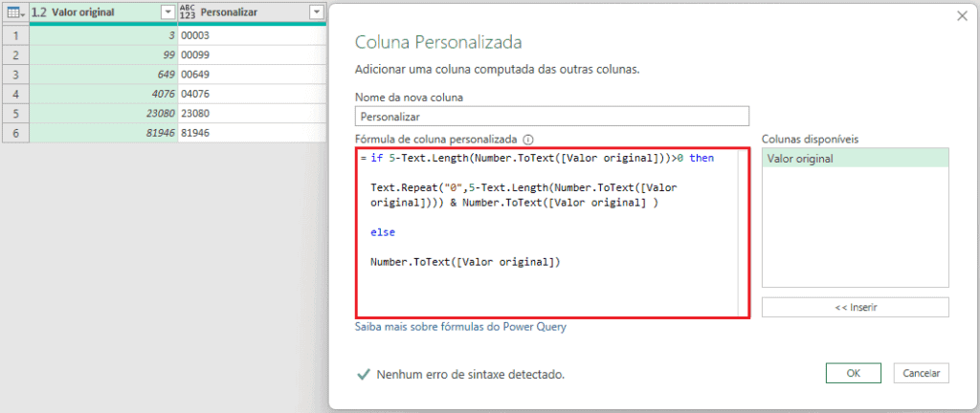
Task: Select the Personalizar column header
Action: click(x=252, y=12)
